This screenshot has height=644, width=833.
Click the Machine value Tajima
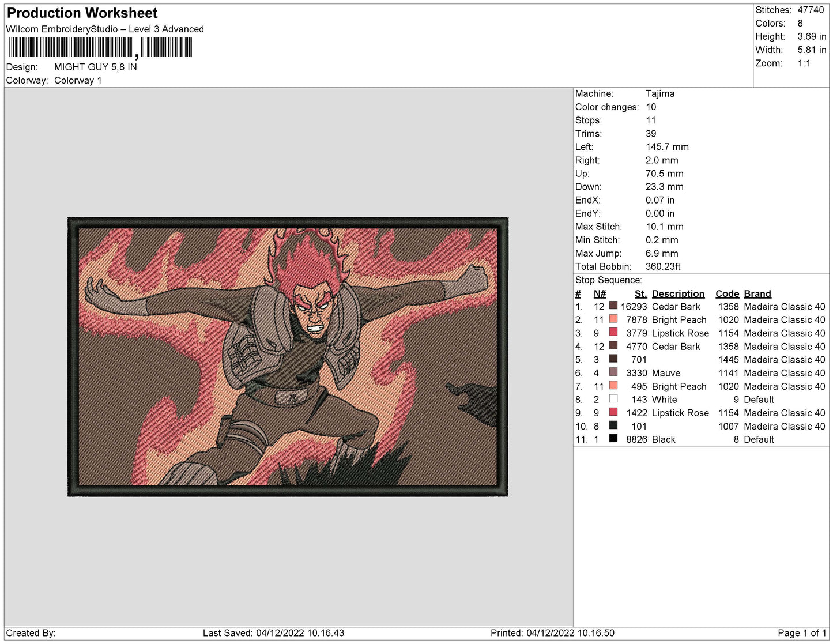coord(660,93)
